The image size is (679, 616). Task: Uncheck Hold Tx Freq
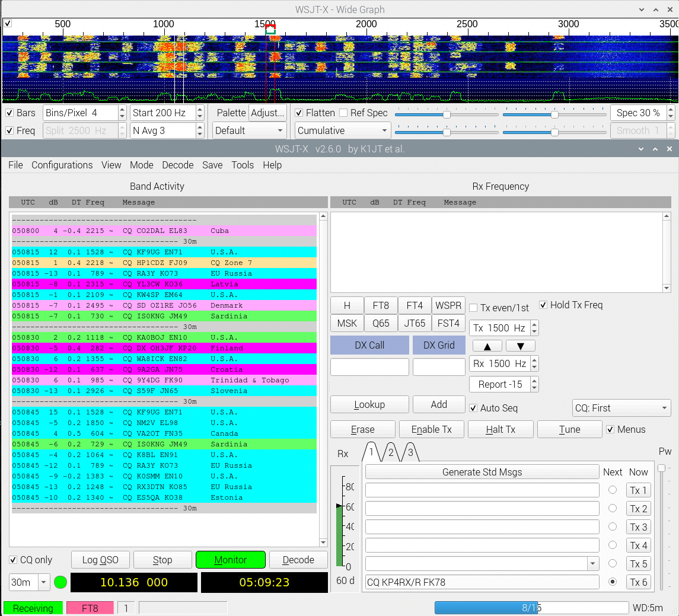(543, 305)
